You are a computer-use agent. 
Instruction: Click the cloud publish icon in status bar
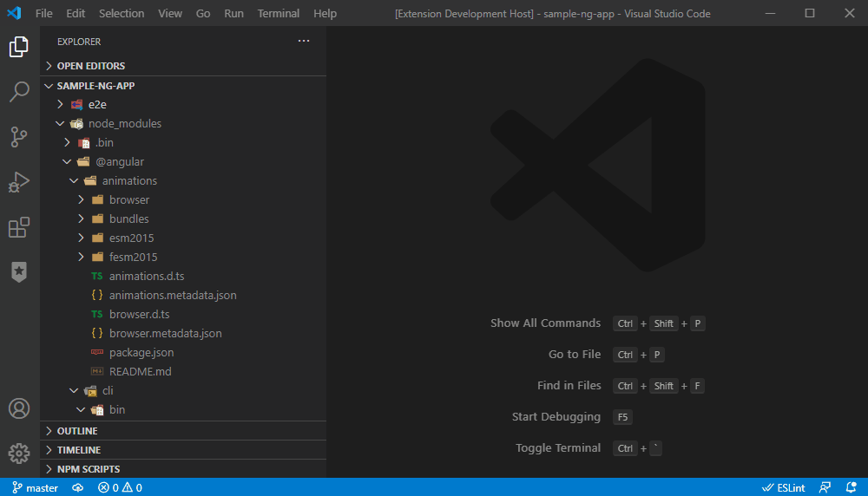pyautogui.click(x=77, y=487)
